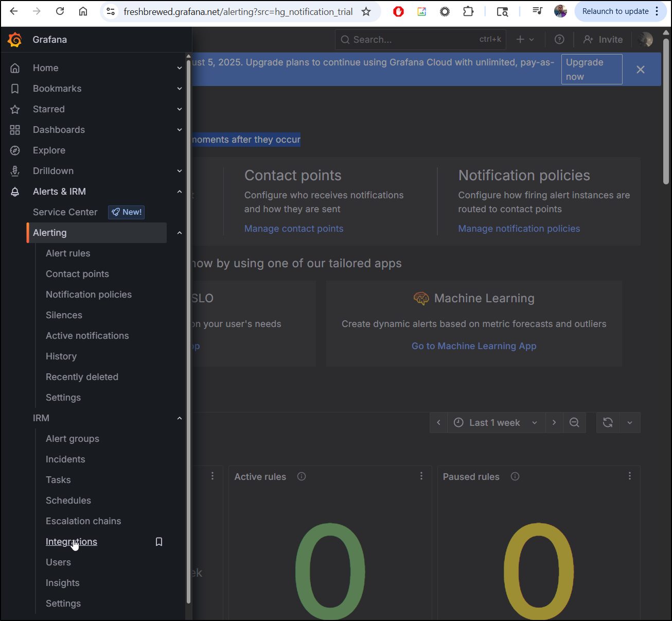The height and width of the screenshot is (621, 672).
Task: Open Incidents under IRM
Action: click(x=65, y=459)
